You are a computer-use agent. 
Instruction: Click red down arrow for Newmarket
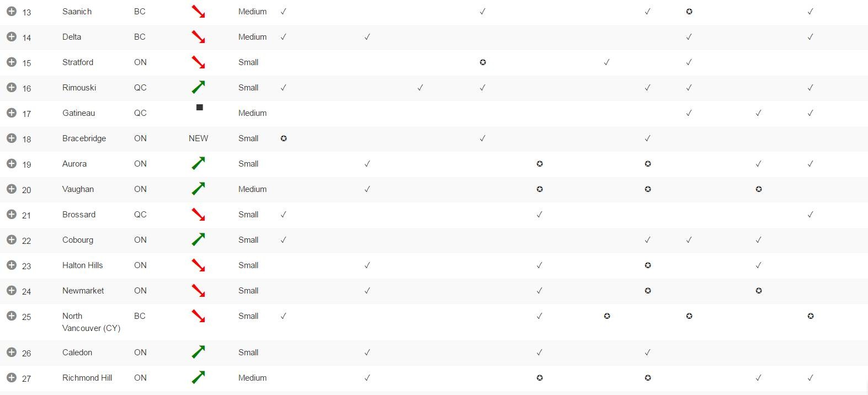pyautogui.click(x=198, y=290)
